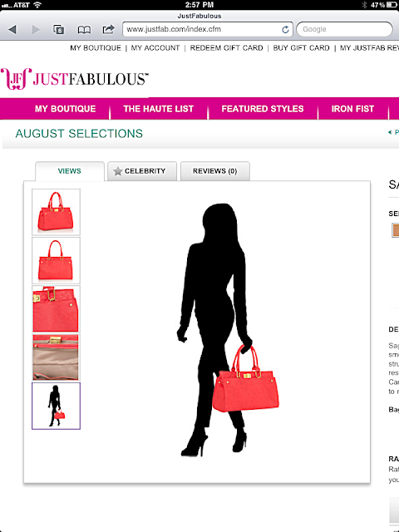Viewport: 399px width, 532px height.
Task: Open Featured Styles in pink navigation
Action: click(263, 109)
